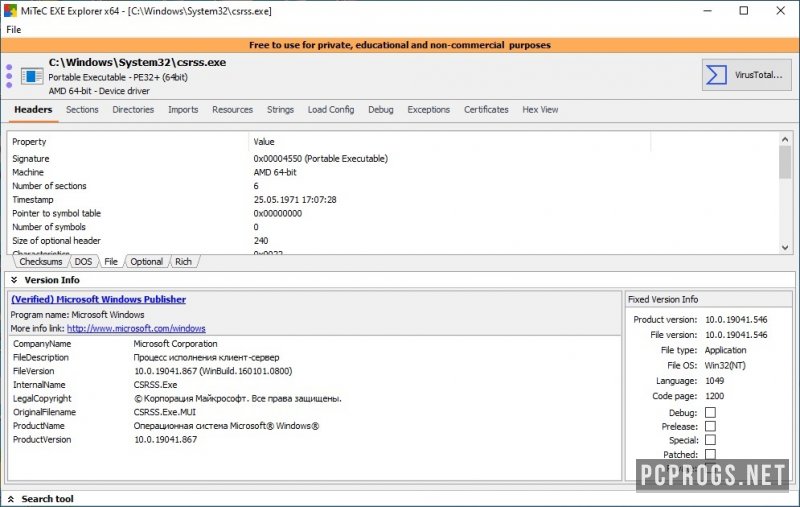The image size is (800, 507).
Task: Select the Checksums sub-tab
Action: point(40,262)
